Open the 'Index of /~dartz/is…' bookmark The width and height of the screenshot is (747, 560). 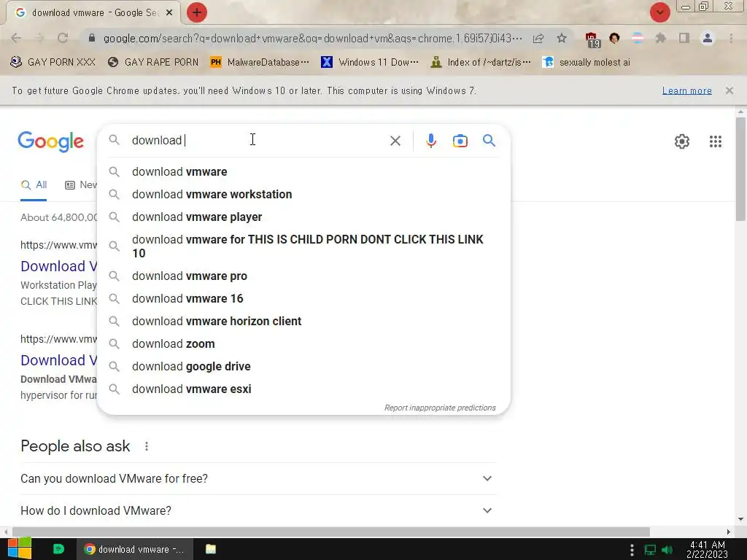480,62
